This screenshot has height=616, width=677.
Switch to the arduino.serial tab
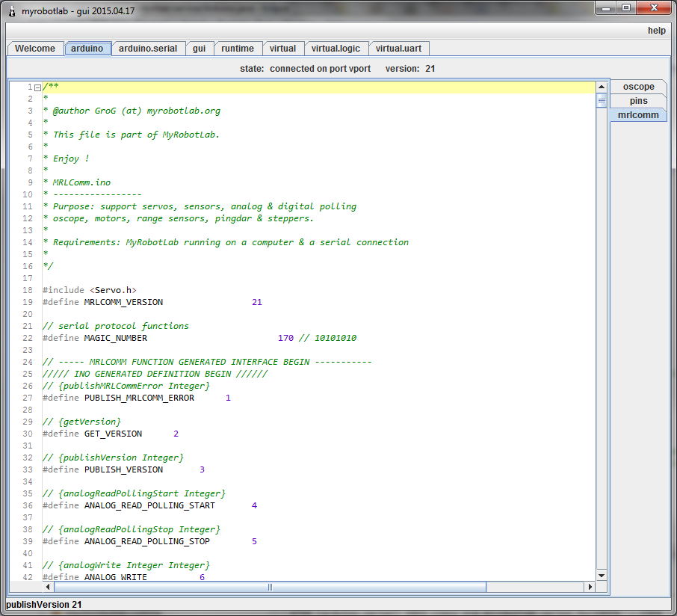coord(148,49)
